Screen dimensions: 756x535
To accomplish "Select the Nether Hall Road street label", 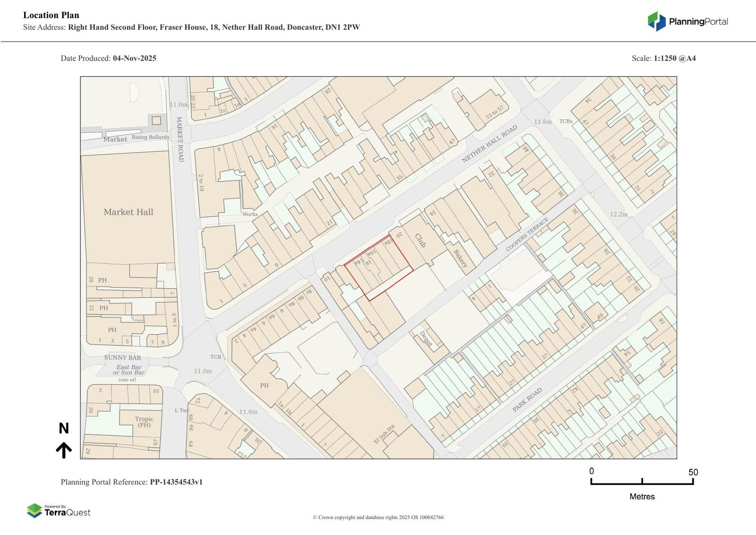I will 490,144.
